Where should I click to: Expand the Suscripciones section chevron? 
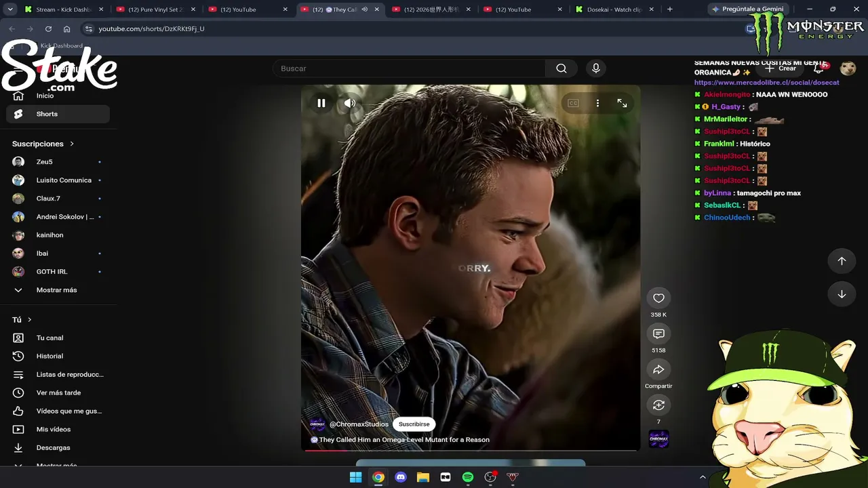72,144
